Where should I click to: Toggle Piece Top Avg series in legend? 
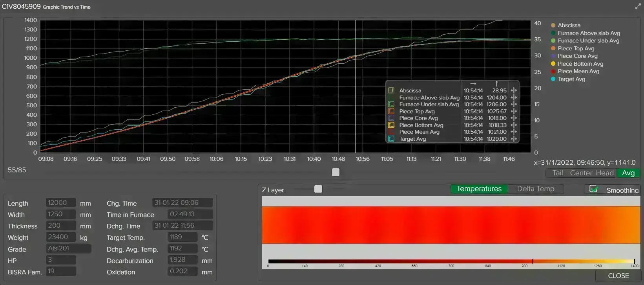pos(573,48)
